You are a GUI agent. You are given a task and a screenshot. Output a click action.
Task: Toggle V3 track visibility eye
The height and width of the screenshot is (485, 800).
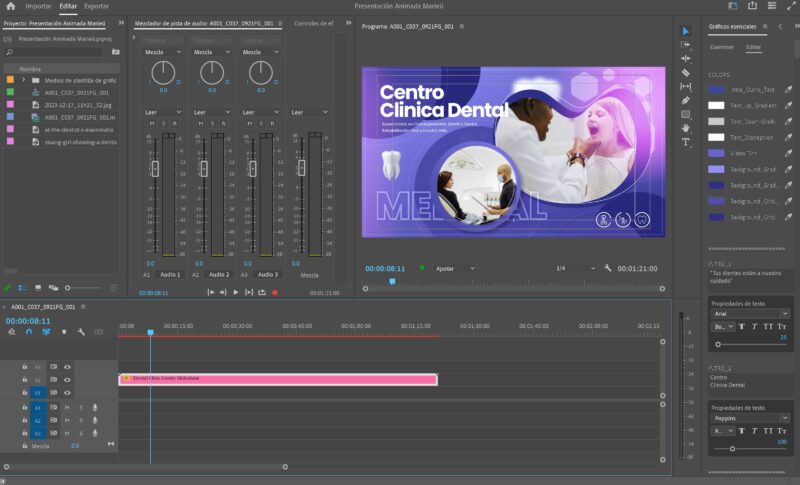(67, 367)
